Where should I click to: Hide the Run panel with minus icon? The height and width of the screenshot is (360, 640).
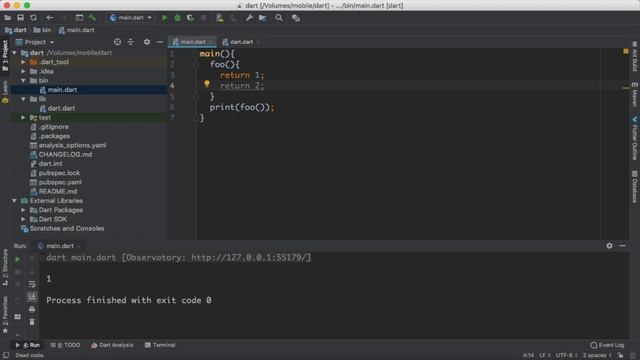(622, 246)
